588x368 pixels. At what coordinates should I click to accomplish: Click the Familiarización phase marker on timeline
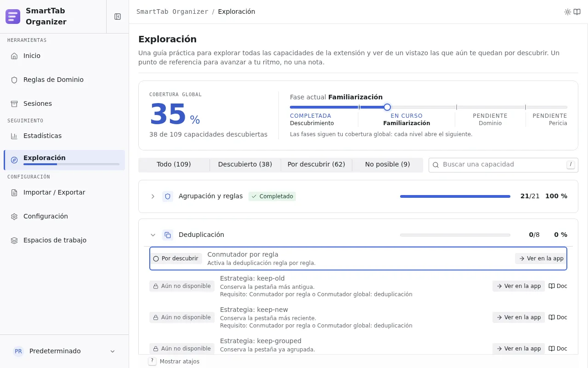387,107
